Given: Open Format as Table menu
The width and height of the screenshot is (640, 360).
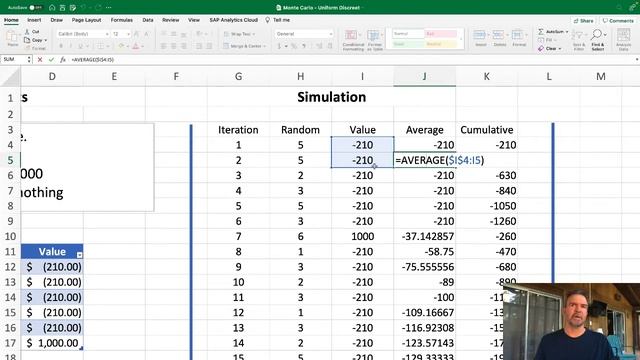Looking at the screenshot, I should click(374, 40).
